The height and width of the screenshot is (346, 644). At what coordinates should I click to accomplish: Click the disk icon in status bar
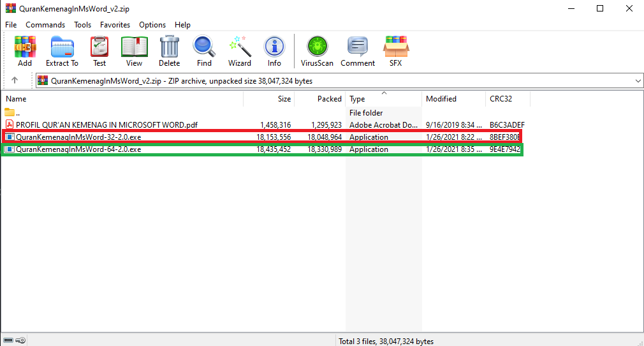pyautogui.click(x=8, y=340)
